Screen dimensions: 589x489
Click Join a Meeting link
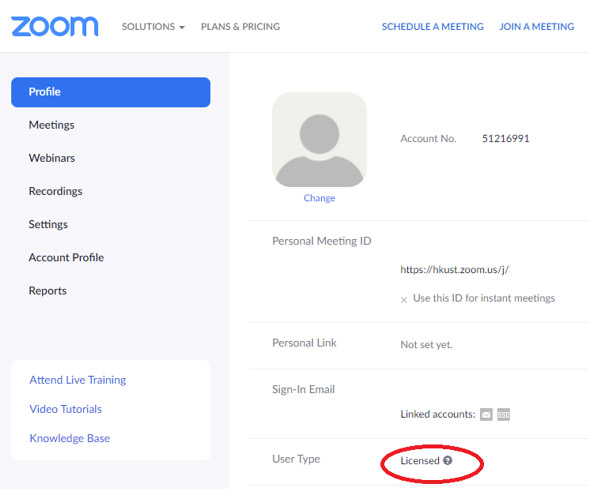537,27
